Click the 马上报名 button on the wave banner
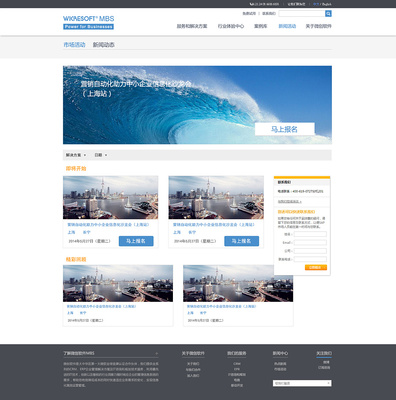Image resolution: width=396 pixels, height=400 pixels. 285,129
